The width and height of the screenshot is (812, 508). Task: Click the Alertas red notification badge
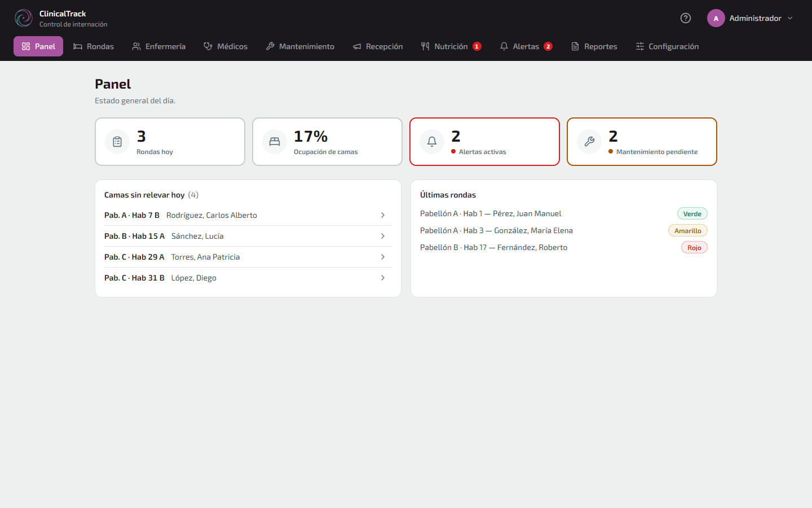coord(548,46)
